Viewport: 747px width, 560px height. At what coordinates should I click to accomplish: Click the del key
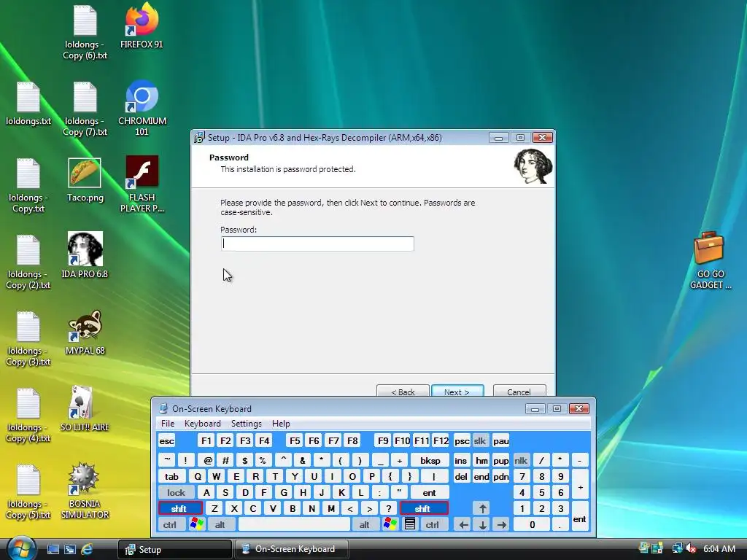461,476
